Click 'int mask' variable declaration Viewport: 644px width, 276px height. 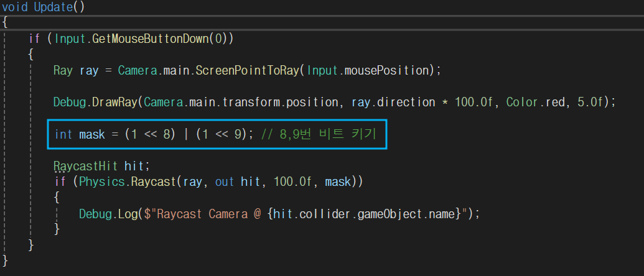click(80, 134)
